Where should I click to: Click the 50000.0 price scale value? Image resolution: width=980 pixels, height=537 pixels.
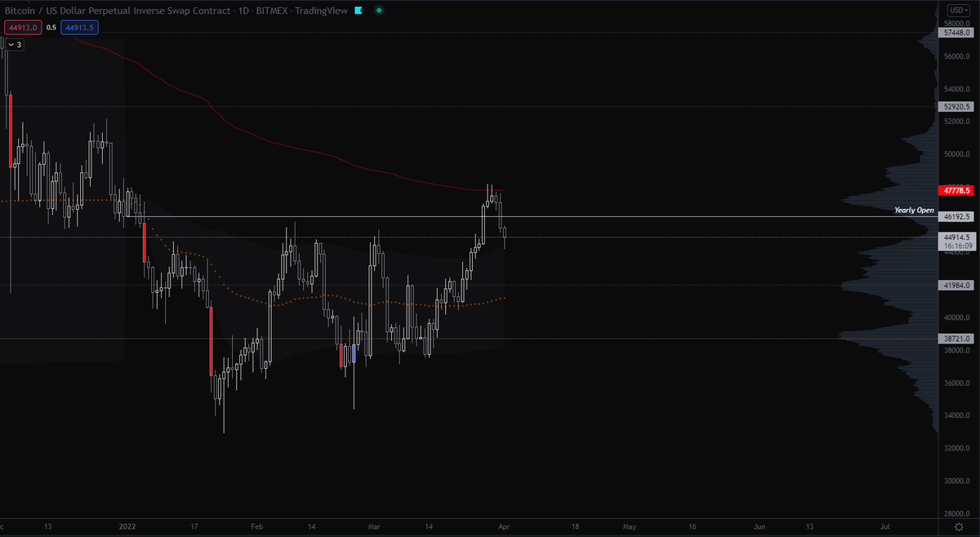click(x=955, y=154)
